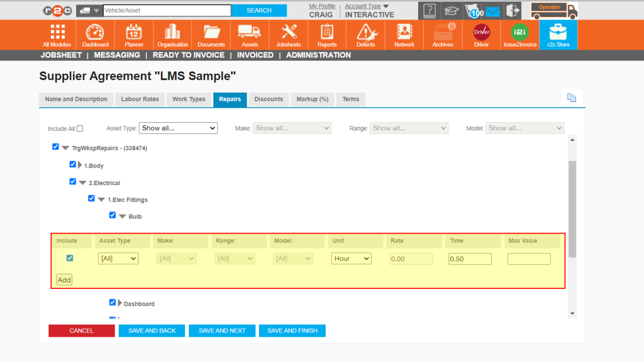This screenshot has width=644, height=362.
Task: Open the All Modules grid icon
Action: (57, 35)
